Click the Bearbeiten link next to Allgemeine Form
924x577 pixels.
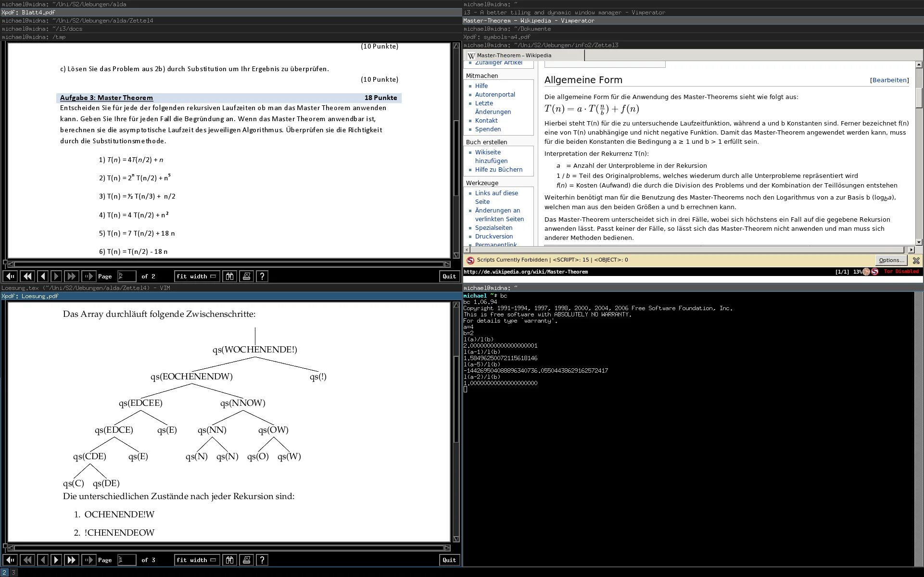point(889,80)
